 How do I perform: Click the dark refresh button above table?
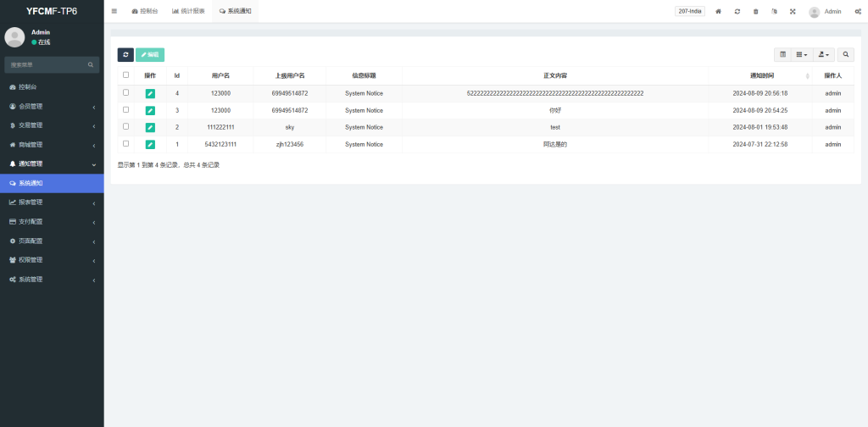pos(125,54)
